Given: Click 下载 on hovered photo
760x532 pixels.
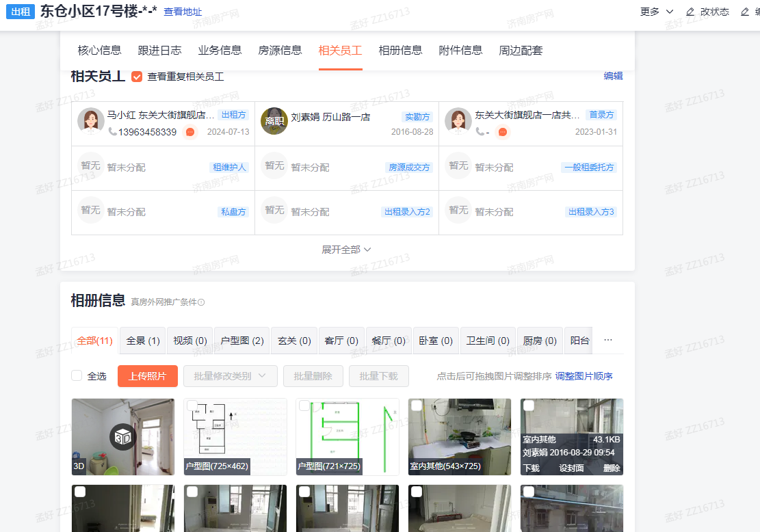Looking at the screenshot, I should [532, 468].
